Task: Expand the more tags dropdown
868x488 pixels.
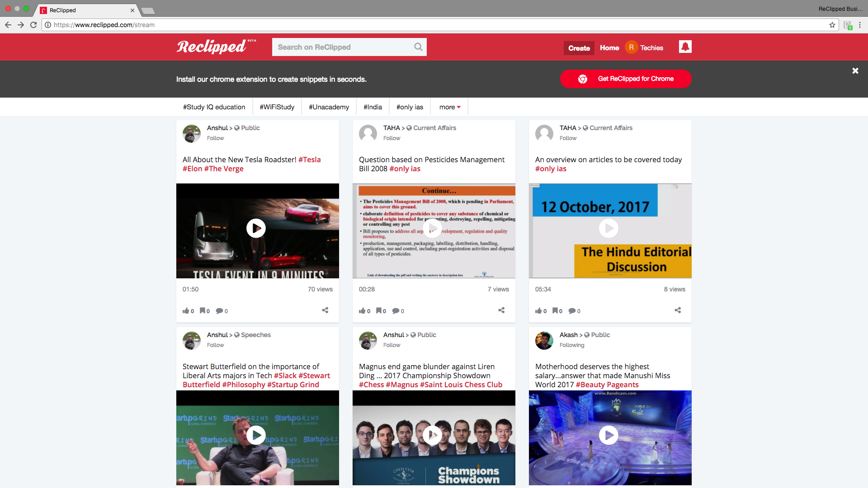Action: [x=449, y=107]
